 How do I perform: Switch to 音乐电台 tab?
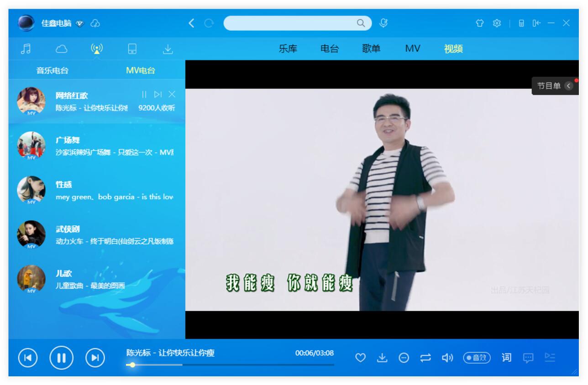coord(52,71)
